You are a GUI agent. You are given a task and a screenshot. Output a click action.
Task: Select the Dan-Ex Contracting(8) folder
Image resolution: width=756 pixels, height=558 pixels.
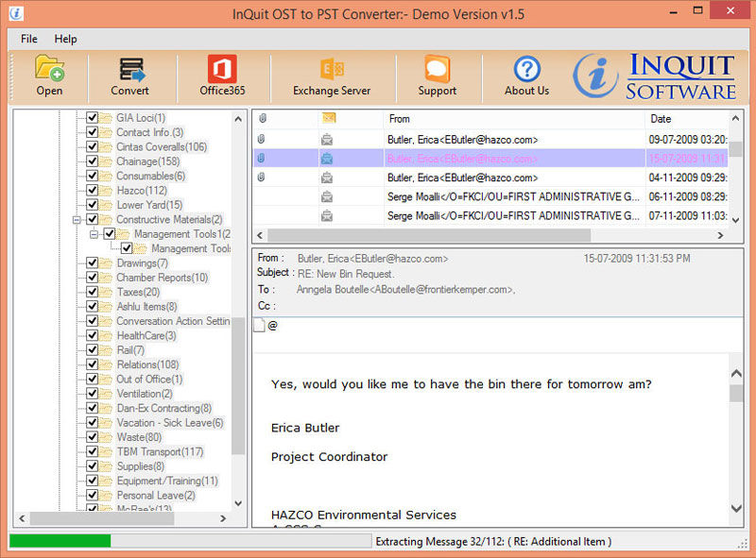pyautogui.click(x=163, y=408)
